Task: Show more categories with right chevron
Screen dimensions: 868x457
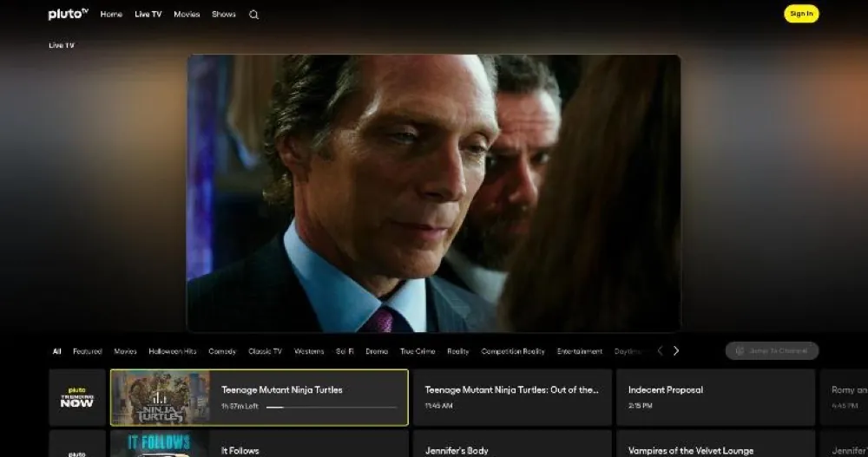Action: click(676, 351)
